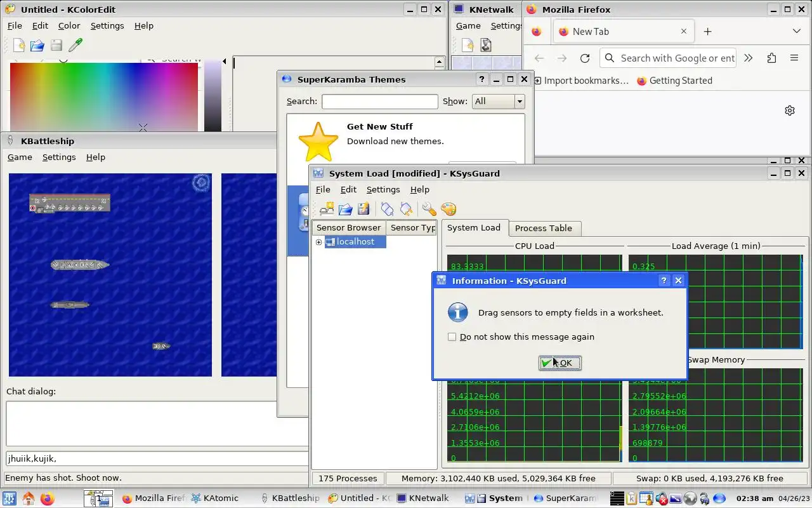Select the System Load tab
The height and width of the screenshot is (508, 812).
(474, 227)
